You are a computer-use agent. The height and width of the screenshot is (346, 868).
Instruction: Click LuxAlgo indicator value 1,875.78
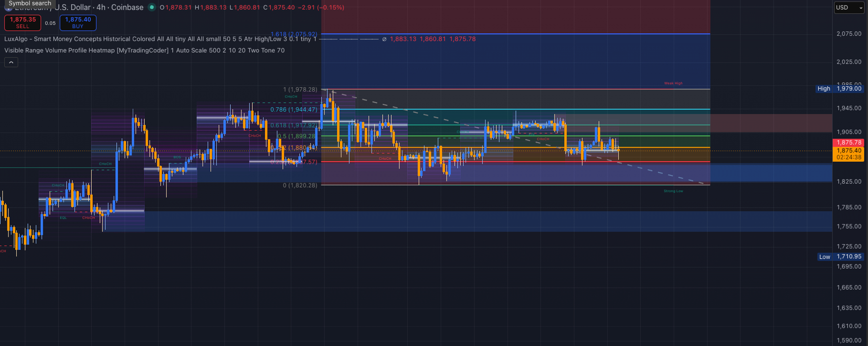463,39
